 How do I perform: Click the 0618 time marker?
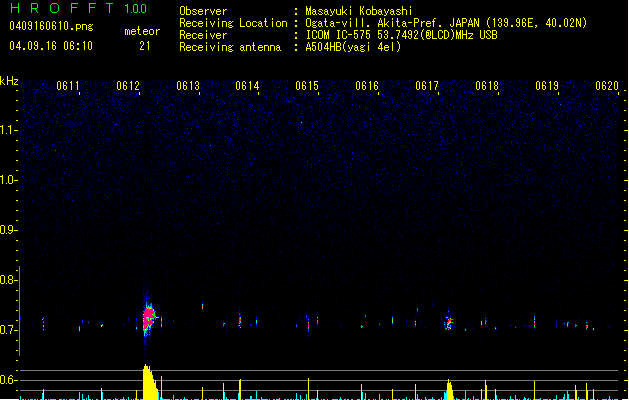pos(487,86)
